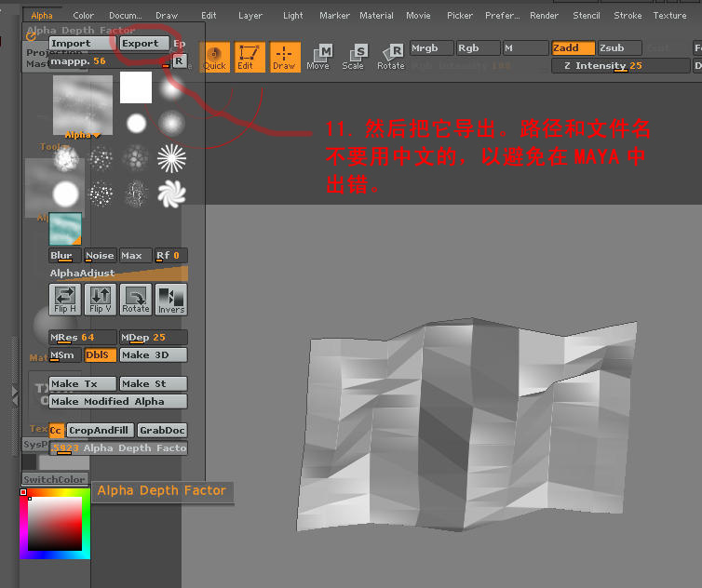702x588 pixels.
Task: Adjust the Rf 0 slider
Action: click(x=171, y=256)
